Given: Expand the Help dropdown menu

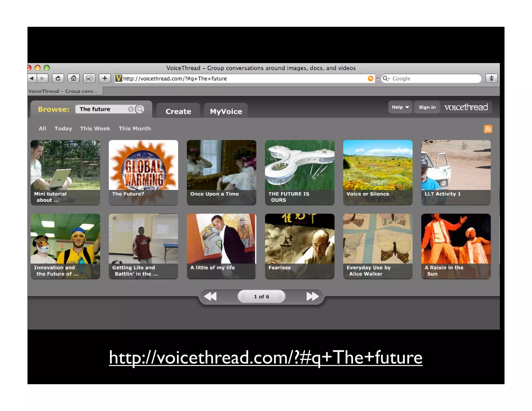Looking at the screenshot, I should click(x=400, y=107).
